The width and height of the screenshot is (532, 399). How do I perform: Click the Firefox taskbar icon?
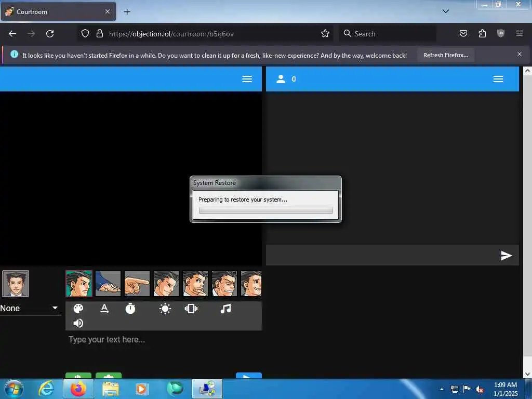[x=78, y=389]
